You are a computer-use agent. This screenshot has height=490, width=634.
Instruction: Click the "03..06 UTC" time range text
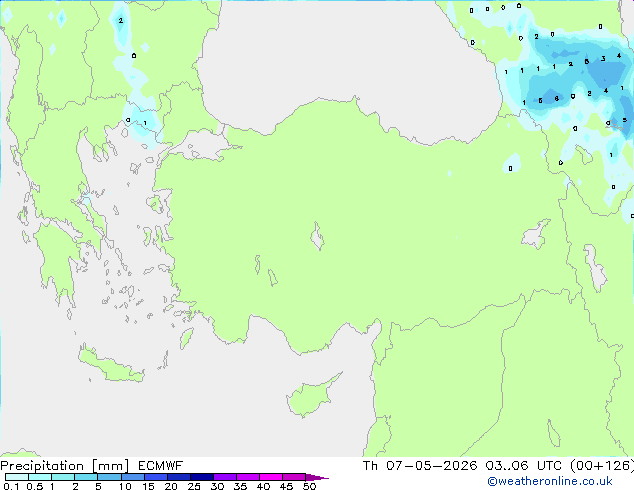pyautogui.click(x=524, y=466)
